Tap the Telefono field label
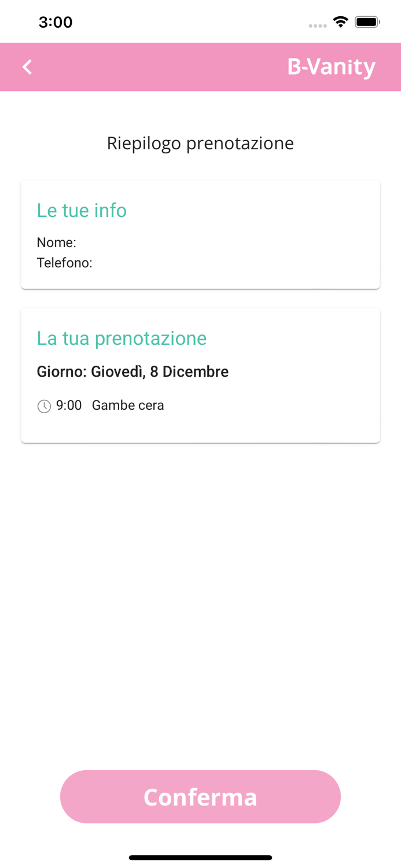 [65, 263]
